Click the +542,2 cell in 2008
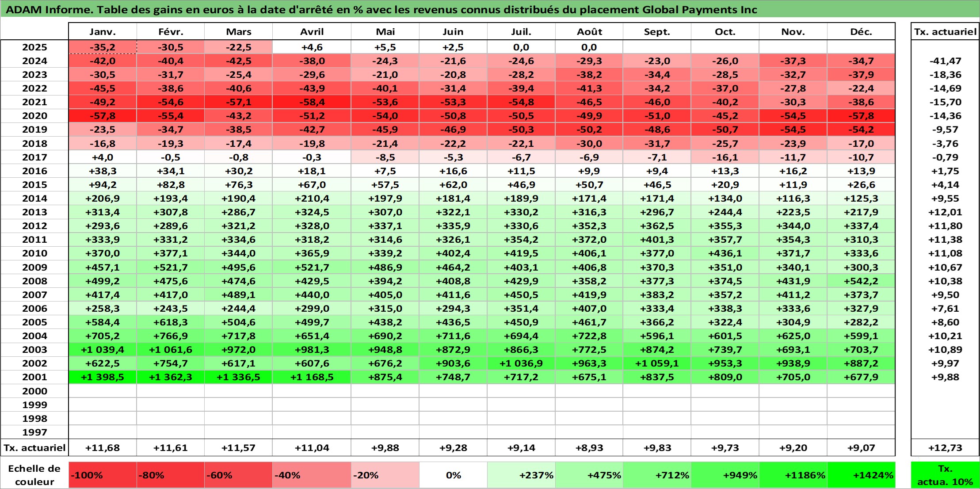Image resolution: width=980 pixels, height=489 pixels. [x=861, y=281]
